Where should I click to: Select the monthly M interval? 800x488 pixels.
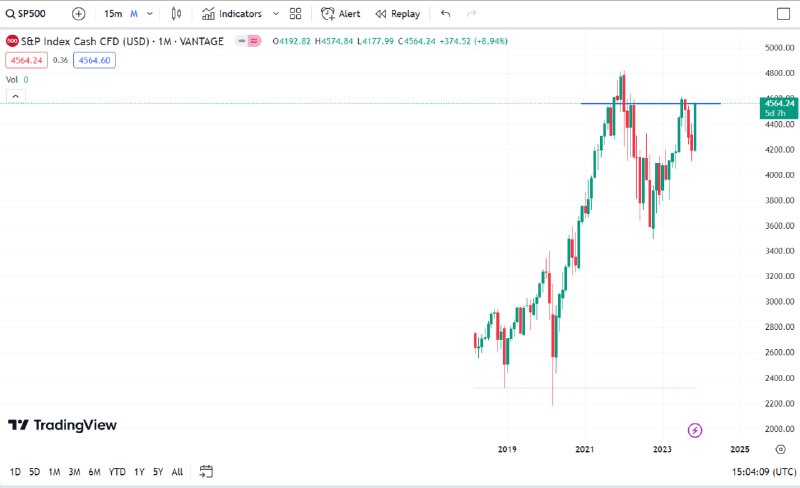(x=133, y=14)
